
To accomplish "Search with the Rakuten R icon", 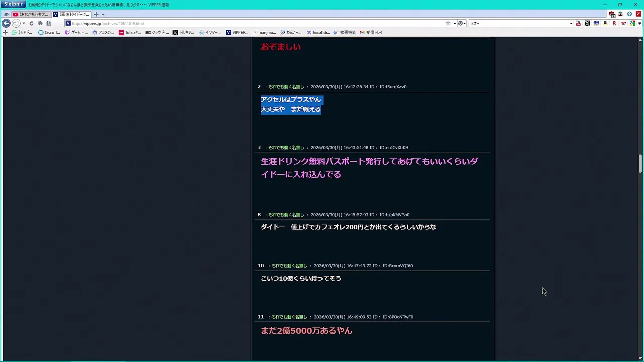I will (x=614, y=23).
